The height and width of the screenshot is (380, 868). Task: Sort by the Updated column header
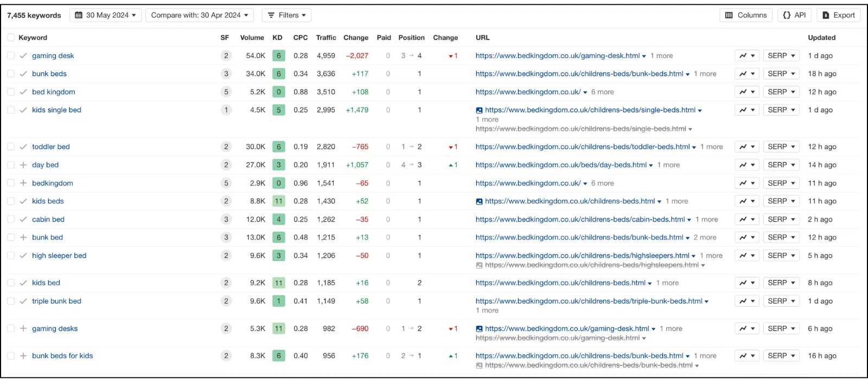tap(822, 37)
